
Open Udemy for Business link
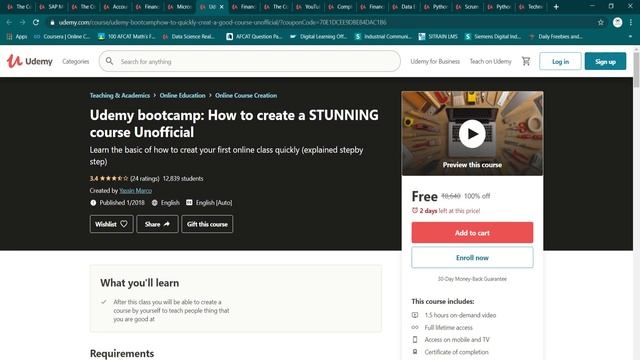435,61
